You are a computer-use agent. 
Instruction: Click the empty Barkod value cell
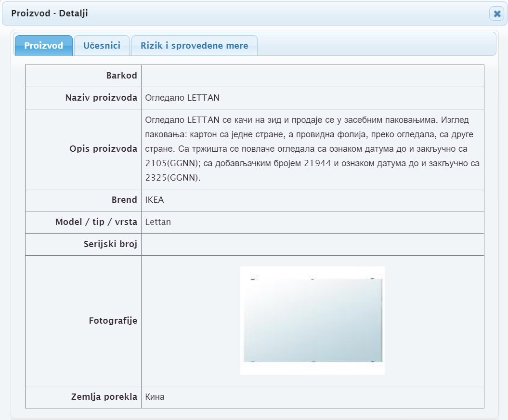(313, 76)
